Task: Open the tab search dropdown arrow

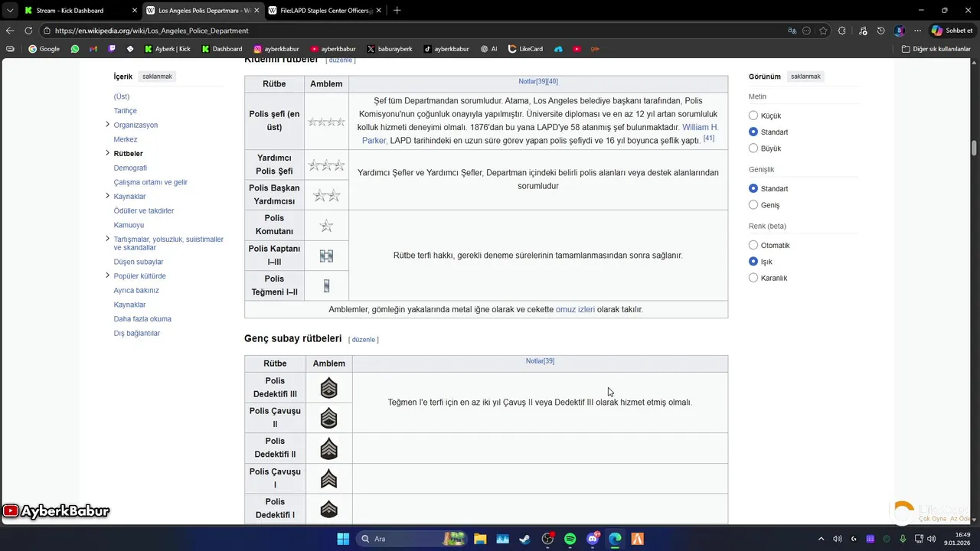Action: click(9, 10)
